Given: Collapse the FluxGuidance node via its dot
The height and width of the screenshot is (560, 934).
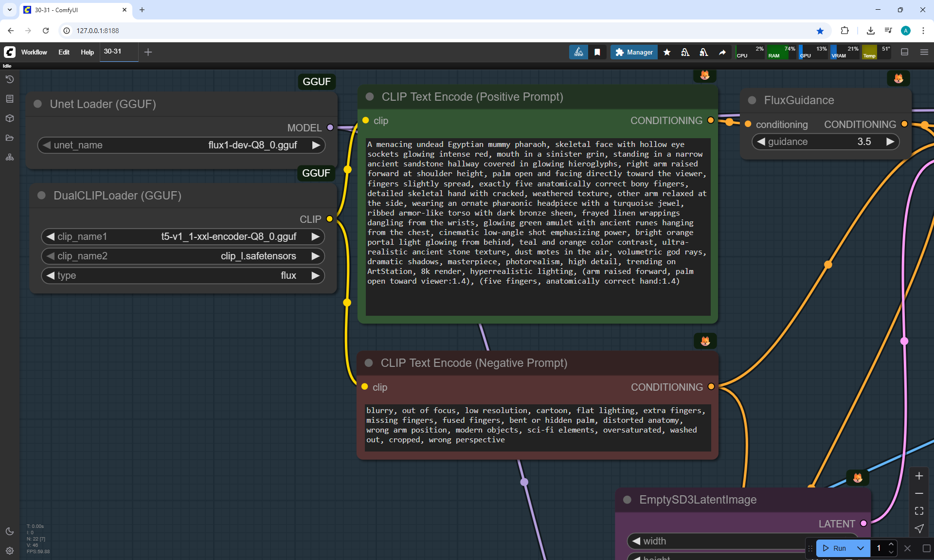Looking at the screenshot, I should 752,100.
